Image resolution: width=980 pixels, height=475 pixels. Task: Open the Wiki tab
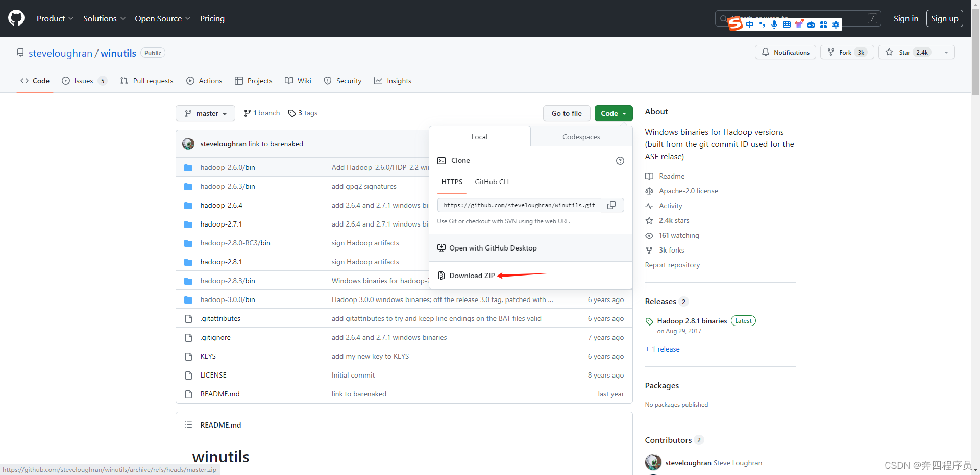pos(298,81)
